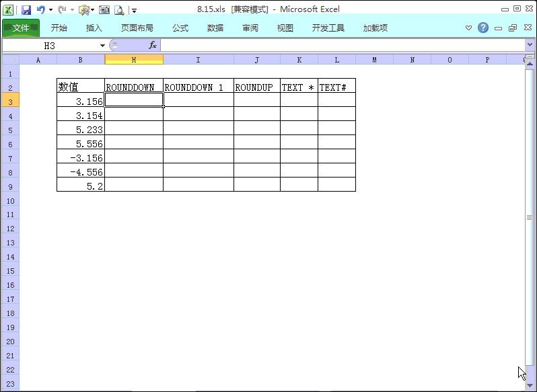Viewport: 537px width, 392px height.
Task: Click the camera icon in quick access toolbar
Action: coord(104,10)
